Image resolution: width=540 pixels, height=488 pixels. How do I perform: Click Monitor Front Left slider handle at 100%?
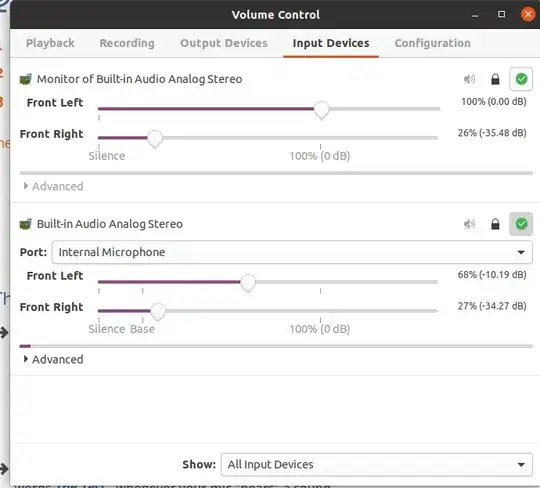coord(322,110)
